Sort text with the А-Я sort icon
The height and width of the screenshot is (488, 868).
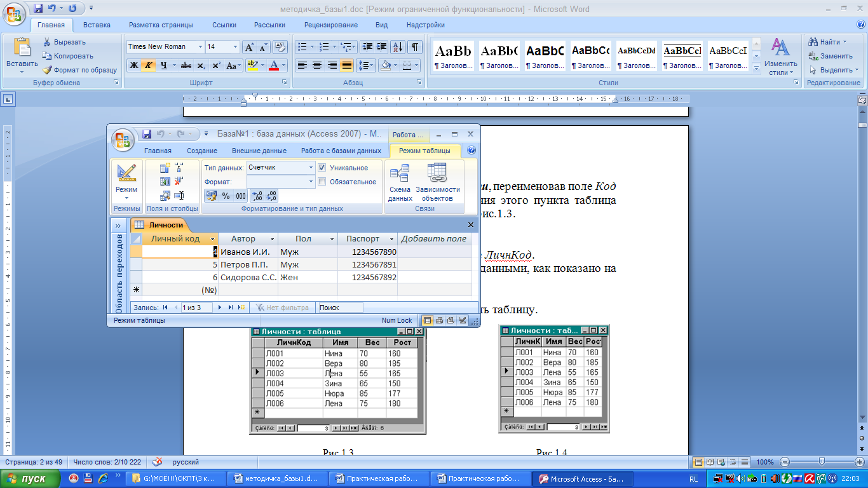click(398, 47)
